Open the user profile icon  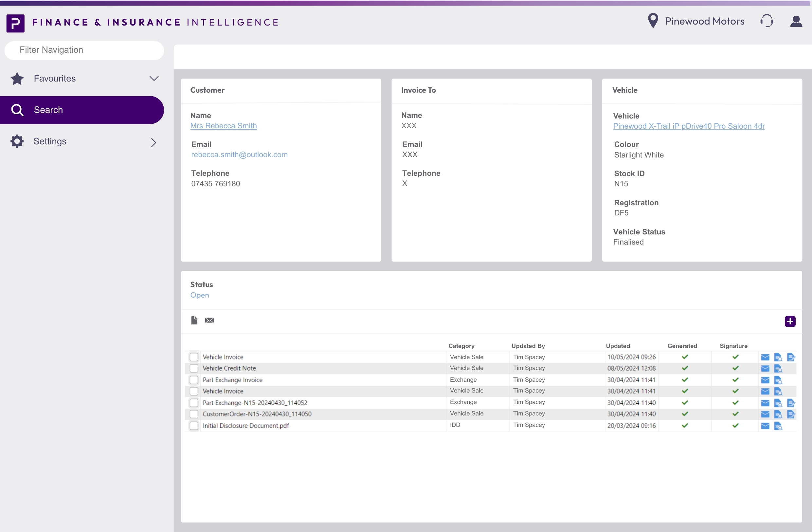click(x=796, y=21)
